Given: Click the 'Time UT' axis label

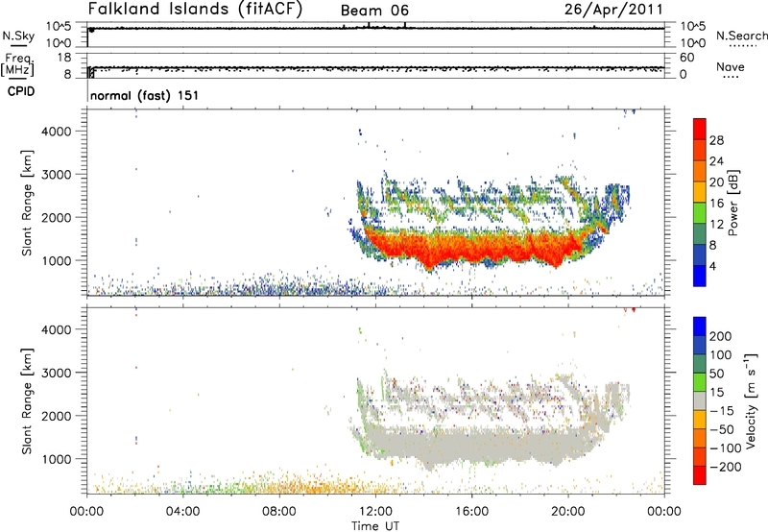Looking at the screenshot, I should point(375,526).
